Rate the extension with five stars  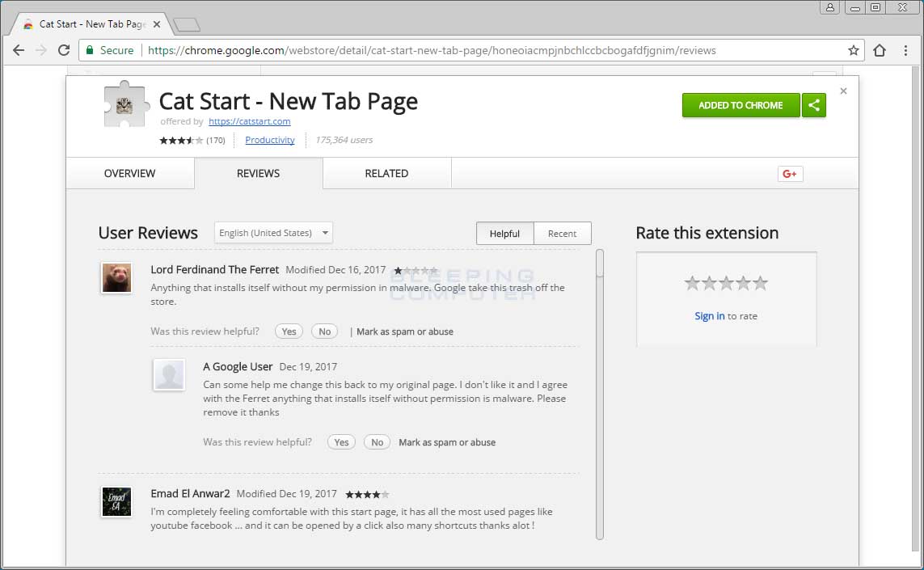click(x=760, y=283)
